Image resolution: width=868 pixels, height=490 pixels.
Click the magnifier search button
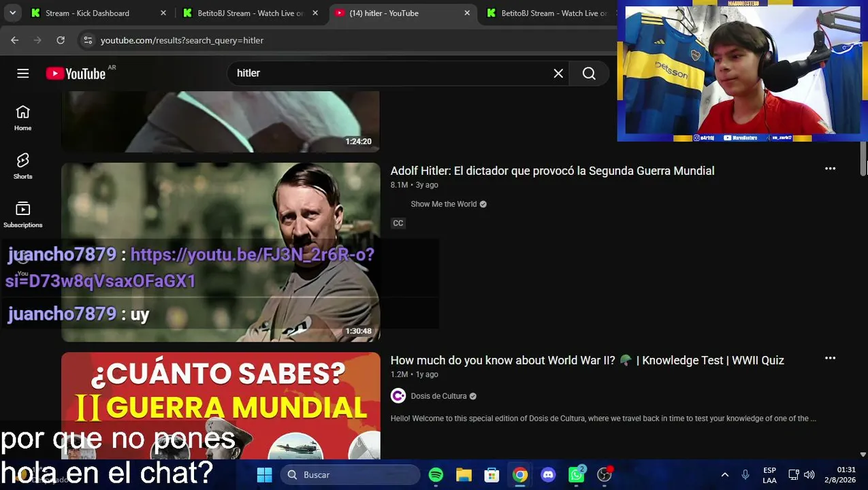[590, 73]
